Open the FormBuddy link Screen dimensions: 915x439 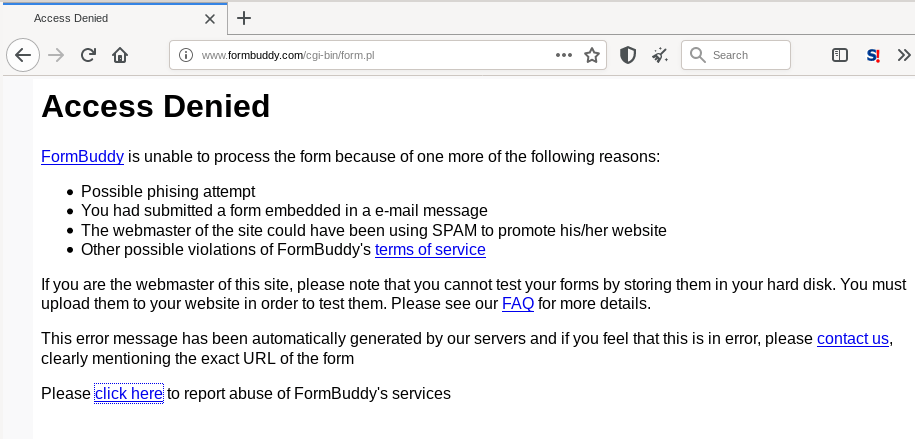pyautogui.click(x=82, y=156)
